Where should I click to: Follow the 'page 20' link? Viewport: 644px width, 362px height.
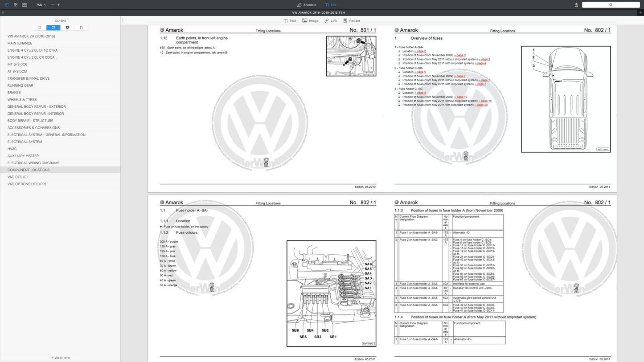coord(481,105)
